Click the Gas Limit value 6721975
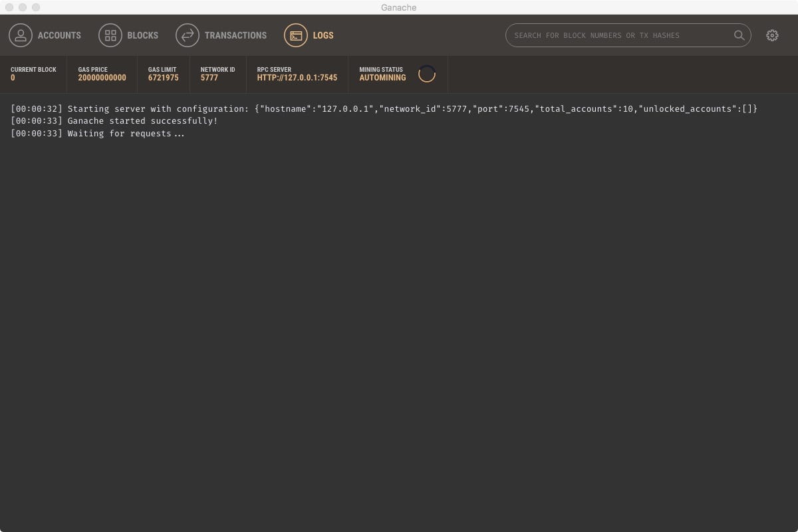The width and height of the screenshot is (798, 532). pyautogui.click(x=163, y=78)
